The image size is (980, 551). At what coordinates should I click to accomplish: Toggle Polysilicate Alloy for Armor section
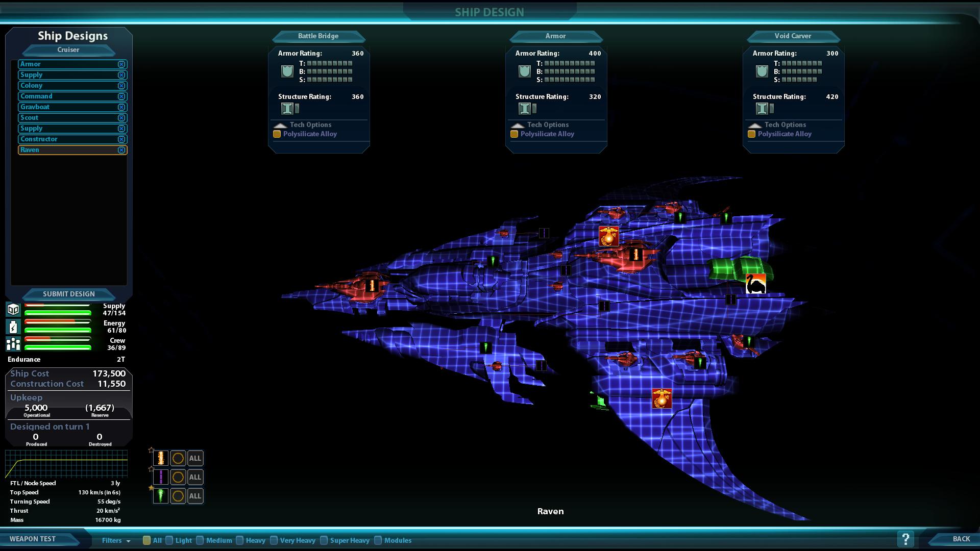point(514,134)
